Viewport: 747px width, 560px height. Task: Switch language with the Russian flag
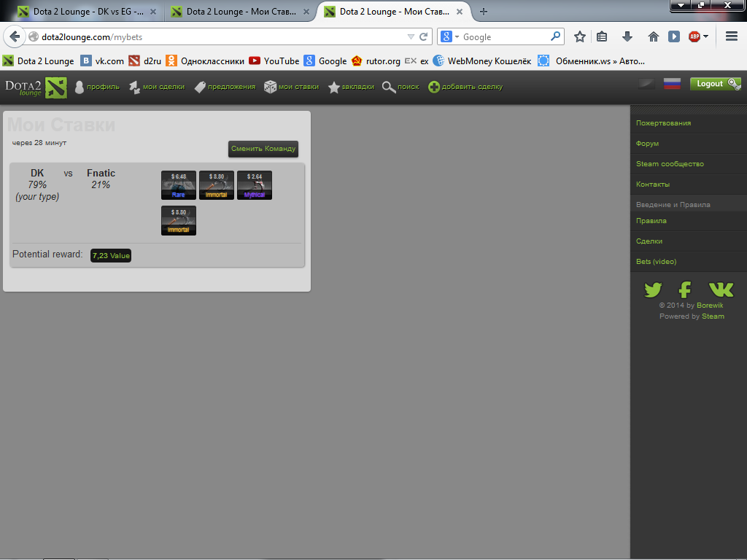(672, 84)
